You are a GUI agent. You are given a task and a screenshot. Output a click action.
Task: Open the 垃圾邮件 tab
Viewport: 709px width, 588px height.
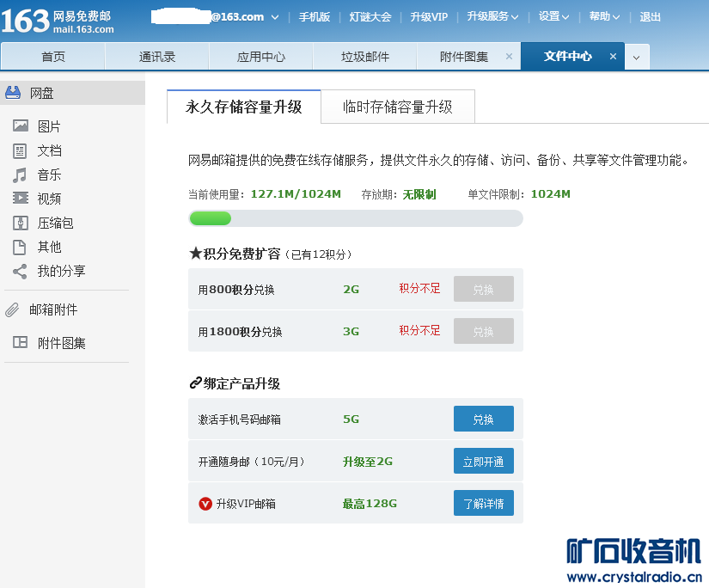click(x=365, y=57)
